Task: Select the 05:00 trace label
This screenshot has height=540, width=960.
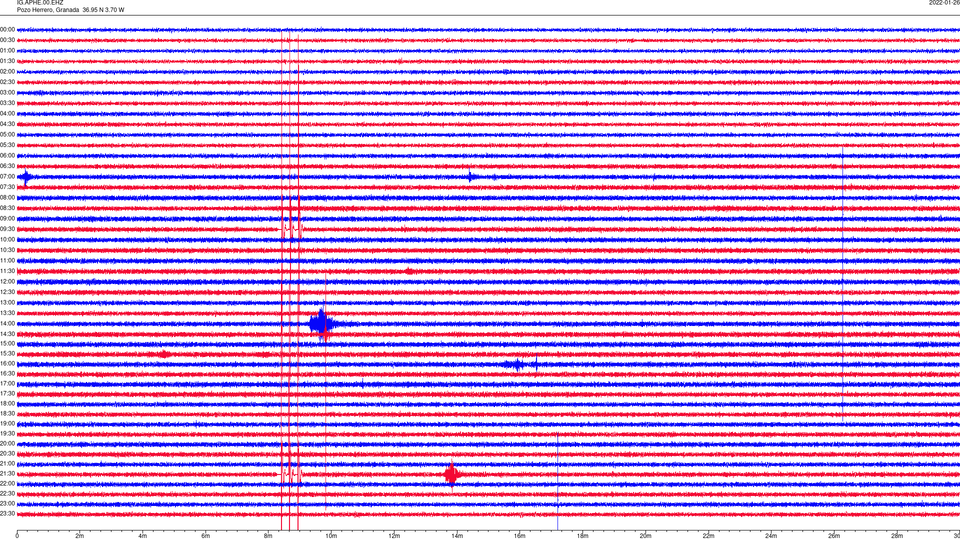Action: pyautogui.click(x=8, y=134)
